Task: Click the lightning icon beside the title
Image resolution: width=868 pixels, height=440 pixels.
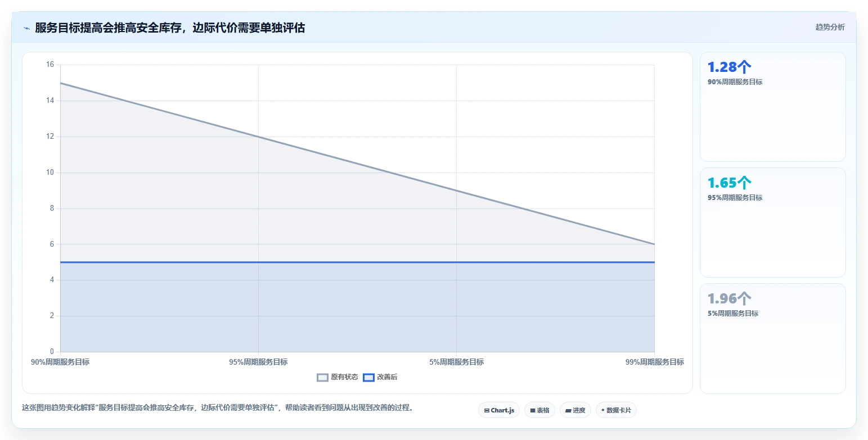Action: 27,28
